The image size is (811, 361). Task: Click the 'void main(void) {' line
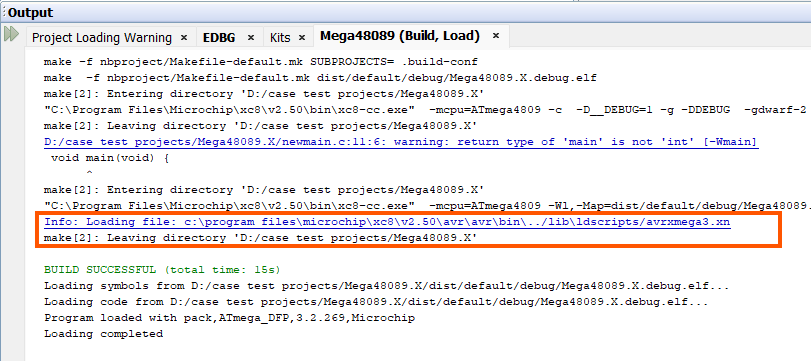(x=110, y=158)
